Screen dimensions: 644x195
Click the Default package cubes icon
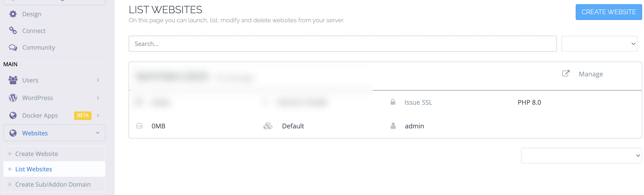point(268,126)
